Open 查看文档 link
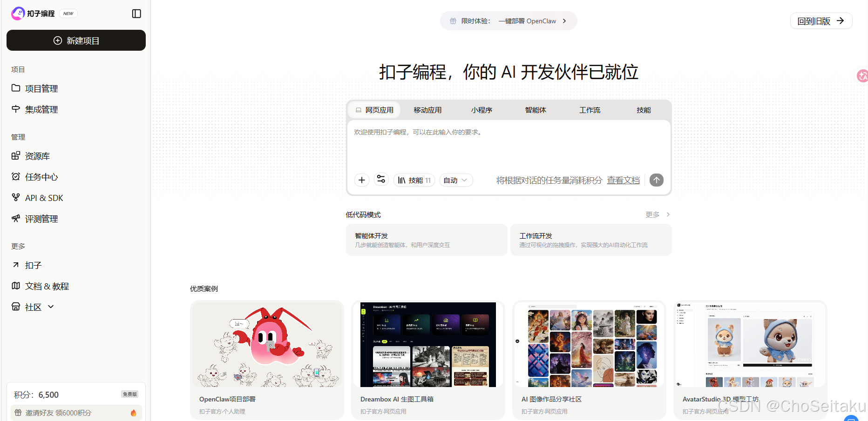868x421 pixels. [x=623, y=180]
